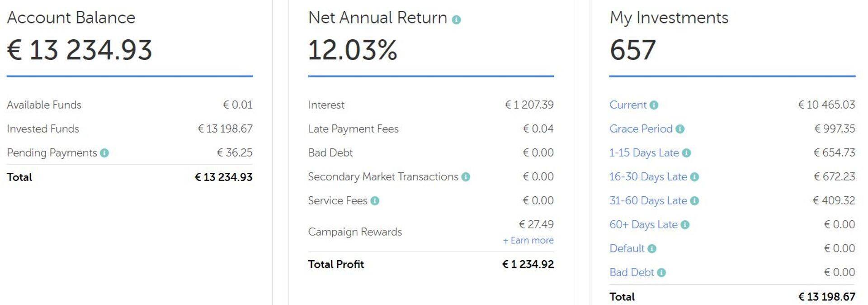The width and height of the screenshot is (868, 305).
Task: Click info icon beside 1-15 Days Late
Action: tap(686, 153)
